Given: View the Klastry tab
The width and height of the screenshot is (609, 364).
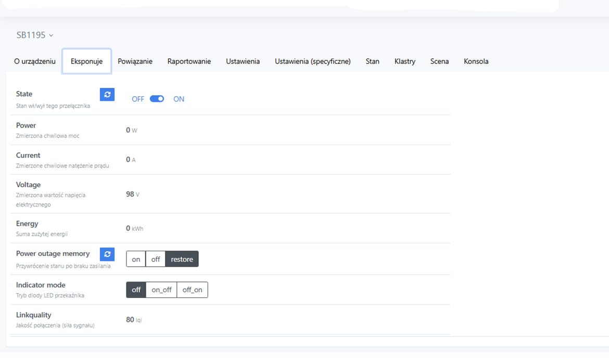Looking at the screenshot, I should tap(405, 61).
